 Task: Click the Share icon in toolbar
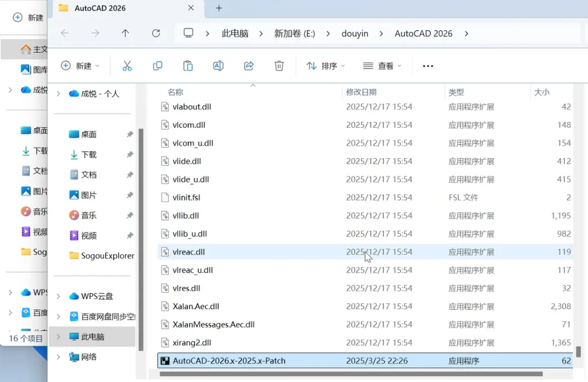click(249, 66)
